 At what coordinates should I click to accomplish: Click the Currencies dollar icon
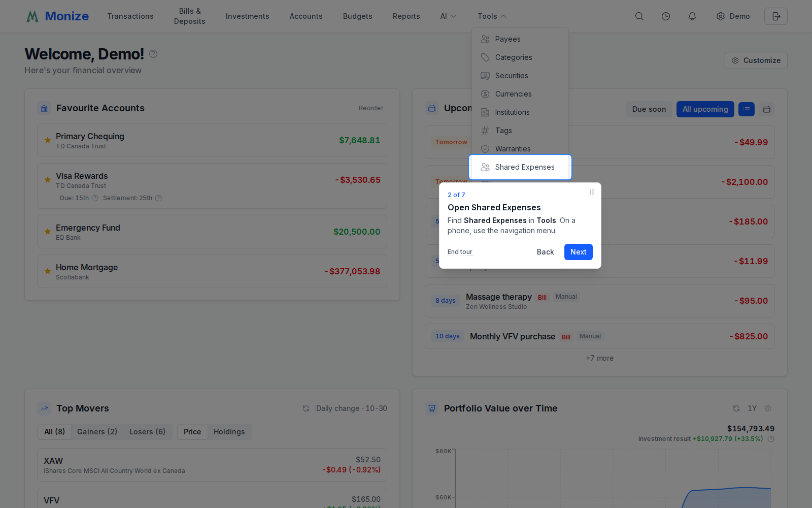[485, 94]
